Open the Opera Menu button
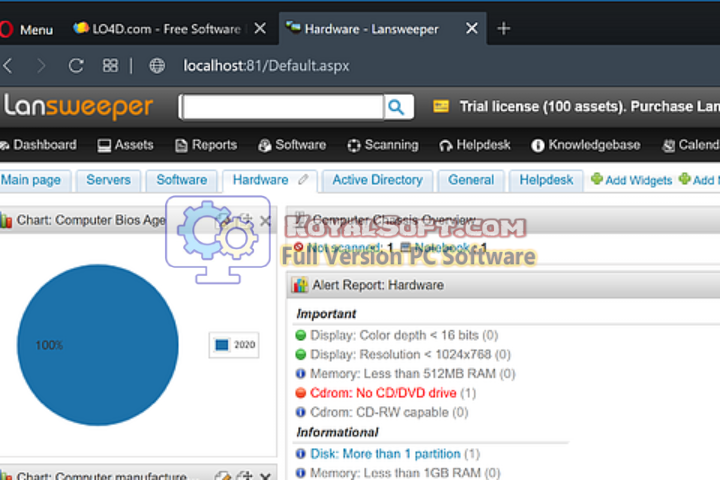 click(x=27, y=30)
